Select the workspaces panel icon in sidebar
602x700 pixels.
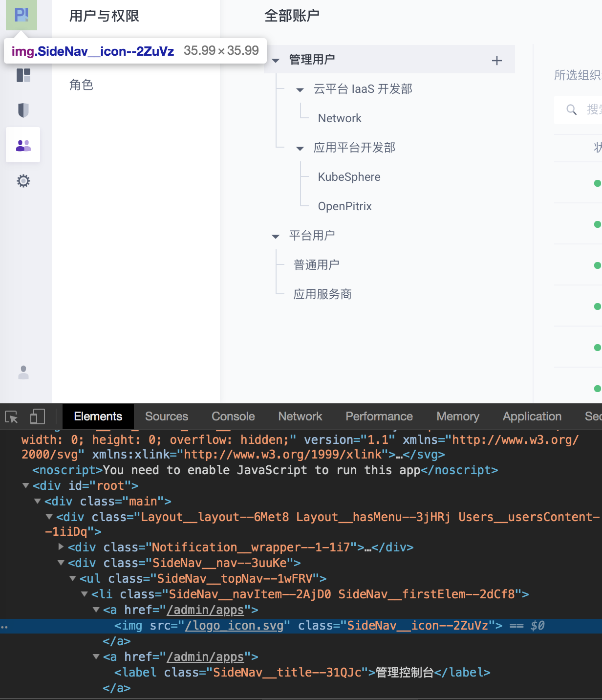pos(22,76)
